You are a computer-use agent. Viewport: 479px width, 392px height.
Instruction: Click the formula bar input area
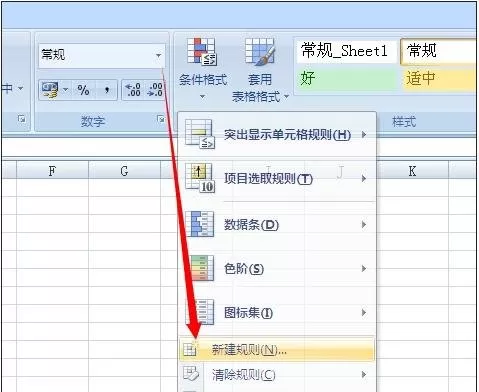coord(90,147)
